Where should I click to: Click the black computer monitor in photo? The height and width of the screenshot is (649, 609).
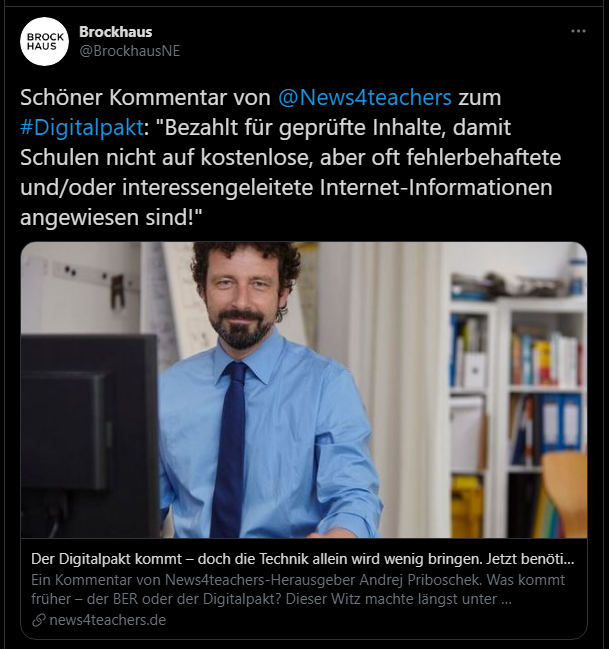click(x=90, y=435)
